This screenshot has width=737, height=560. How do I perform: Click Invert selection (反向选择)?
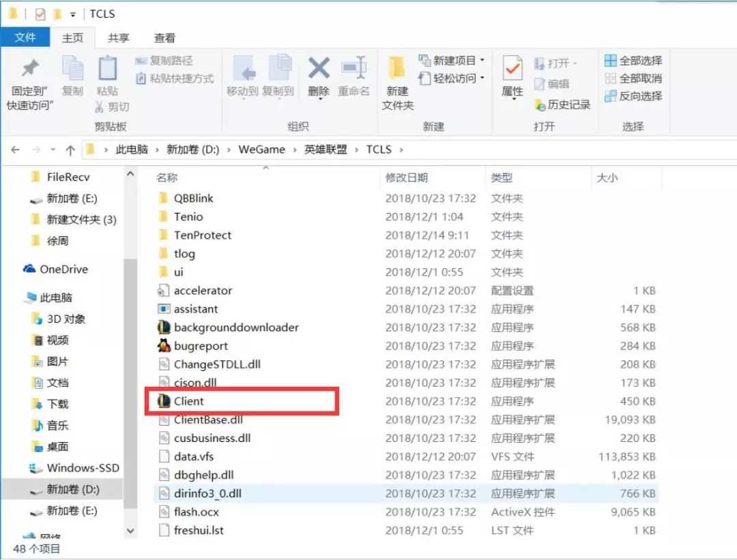(x=633, y=96)
